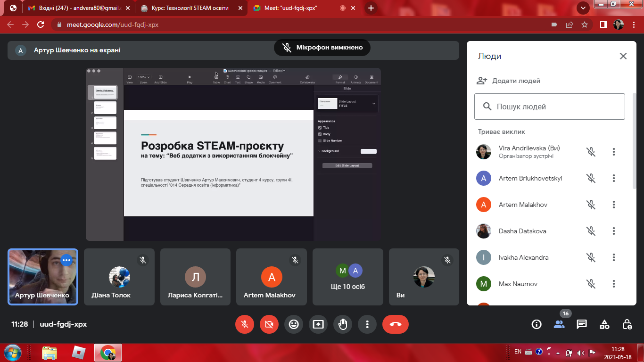
Task: Toggle the people panel icon showing 16
Action: [x=559, y=324]
